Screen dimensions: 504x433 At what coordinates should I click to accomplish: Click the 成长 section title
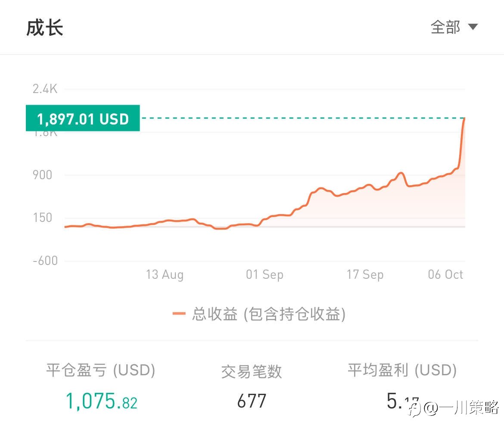click(45, 28)
